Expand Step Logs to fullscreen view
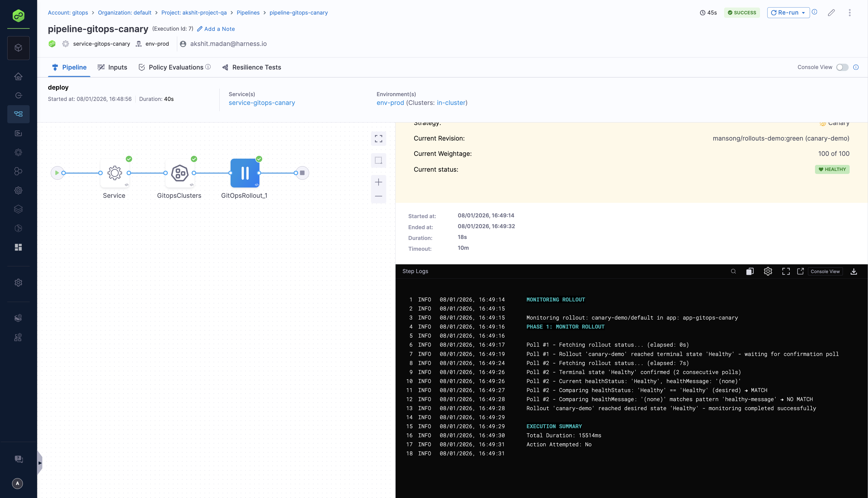The height and width of the screenshot is (498, 868). point(786,271)
